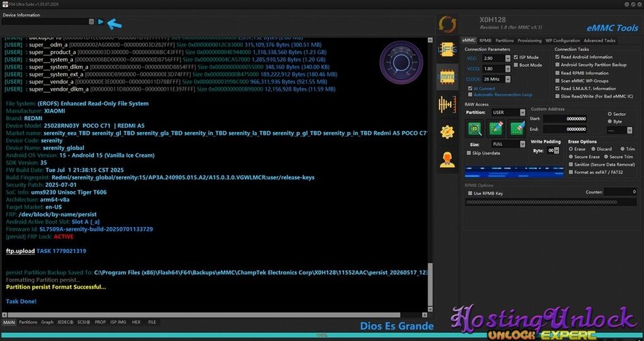Viewport: 644px width, 341px height.
Task: Click the refresh arrows icon in the sidebar
Action: 447,25
